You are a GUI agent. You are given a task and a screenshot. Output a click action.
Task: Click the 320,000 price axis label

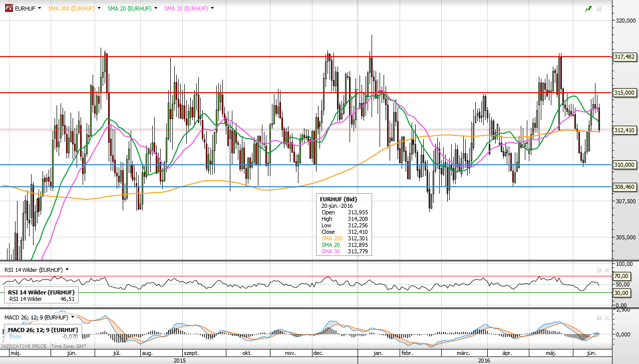(x=625, y=21)
